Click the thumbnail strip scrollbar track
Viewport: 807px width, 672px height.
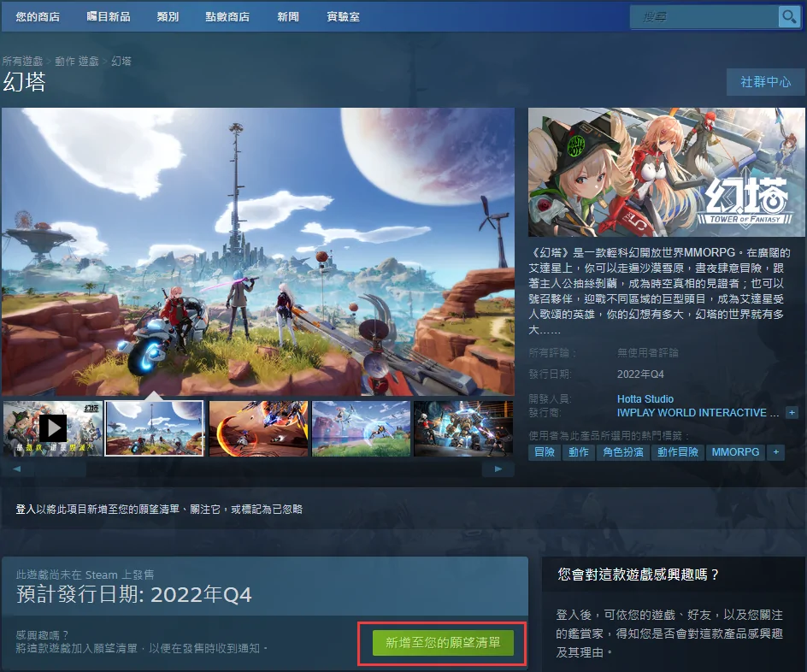(x=258, y=469)
